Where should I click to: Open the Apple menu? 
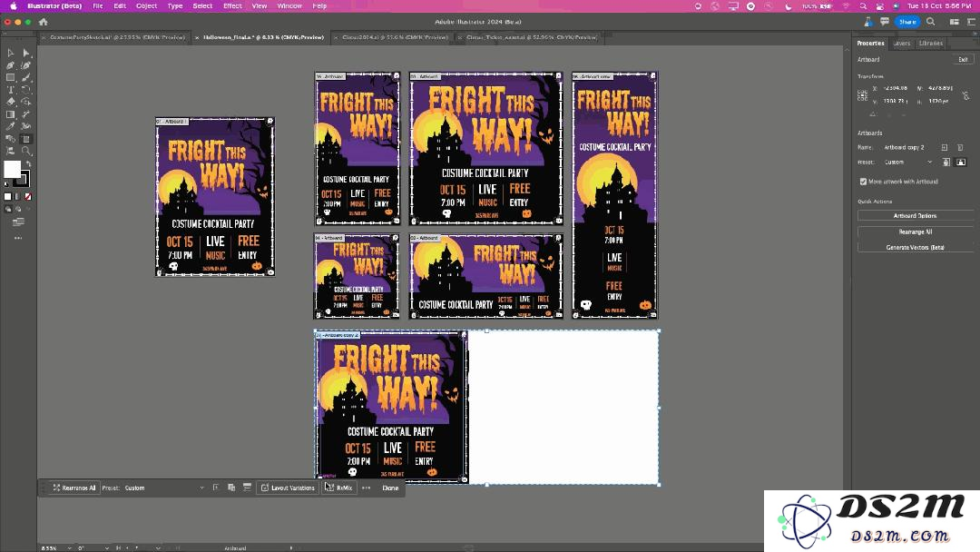(x=13, y=5)
